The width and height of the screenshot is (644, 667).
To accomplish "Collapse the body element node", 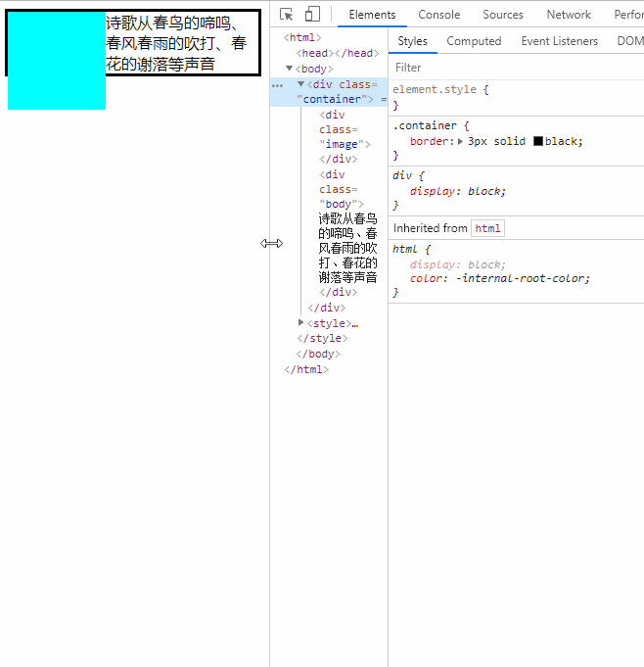I will (x=289, y=68).
